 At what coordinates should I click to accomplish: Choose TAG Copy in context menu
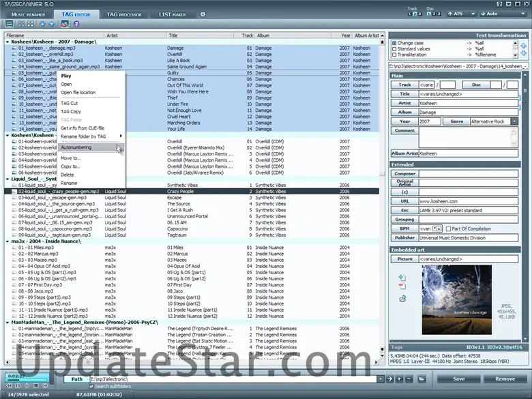coord(91,111)
